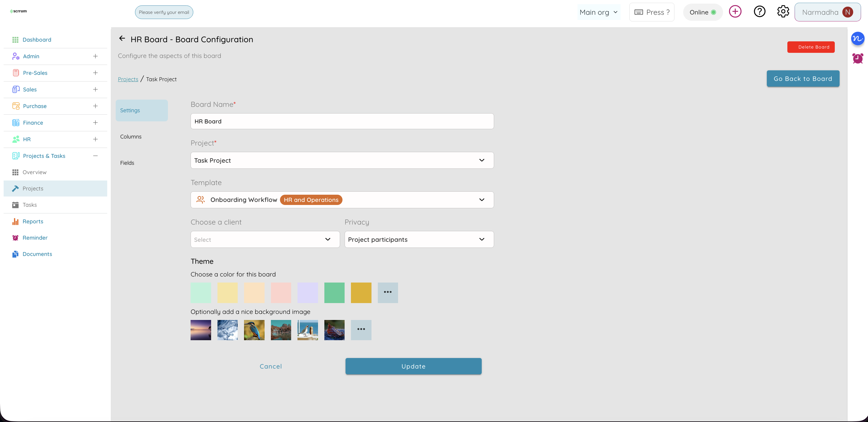The width and height of the screenshot is (868, 422).
Task: Click the Reminder alarm icon in sidebar
Action: pos(15,238)
